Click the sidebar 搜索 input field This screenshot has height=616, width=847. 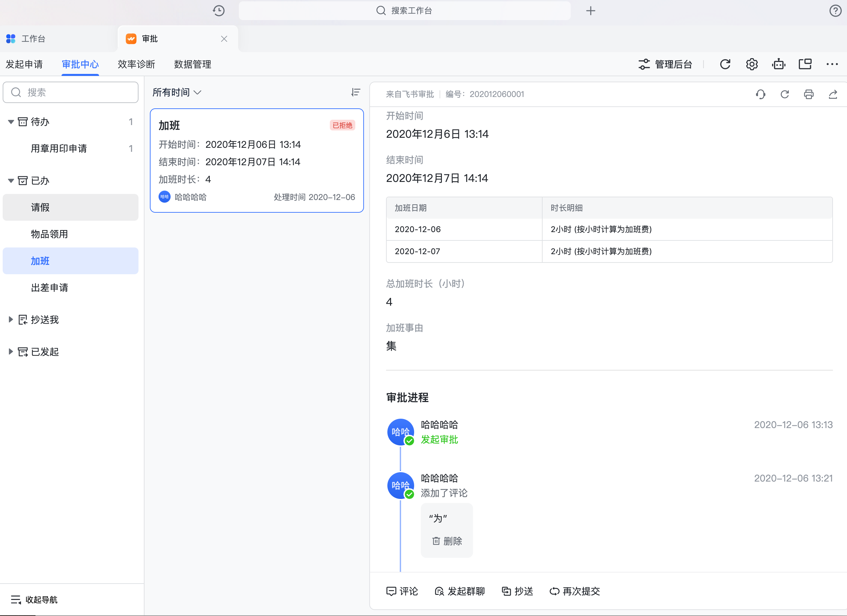pyautogui.click(x=71, y=92)
